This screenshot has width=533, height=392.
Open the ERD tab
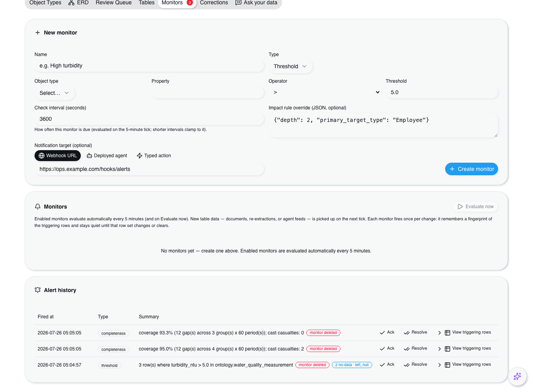(78, 3)
